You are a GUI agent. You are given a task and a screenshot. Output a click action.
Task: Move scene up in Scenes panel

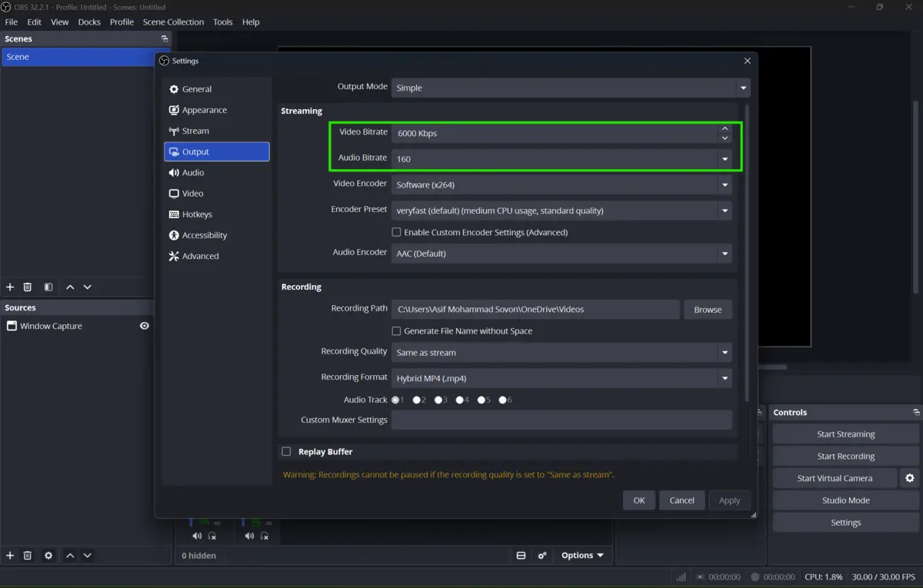click(70, 287)
